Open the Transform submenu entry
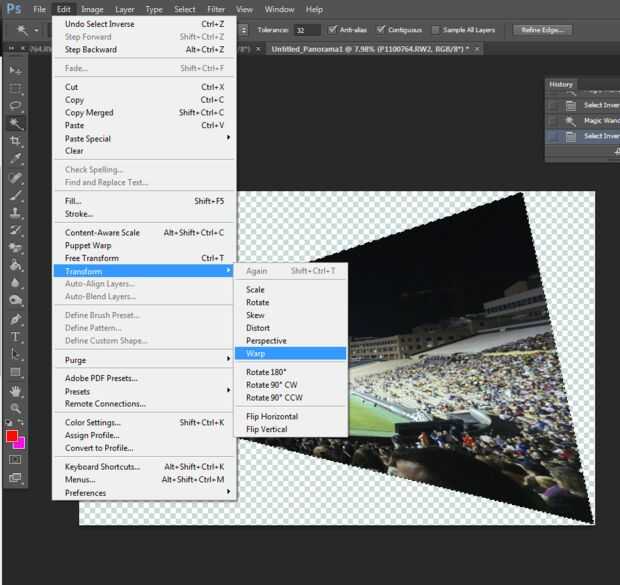This screenshot has width=620, height=585. (143, 271)
